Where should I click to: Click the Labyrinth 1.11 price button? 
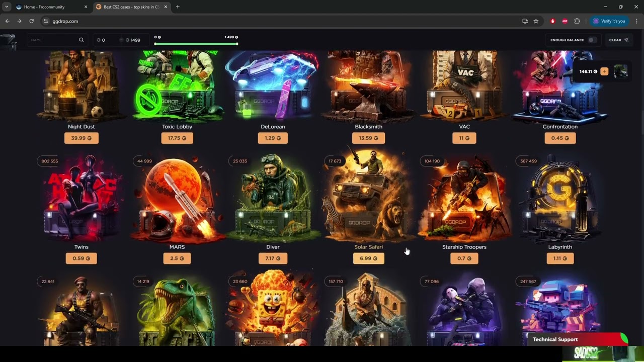click(x=560, y=258)
